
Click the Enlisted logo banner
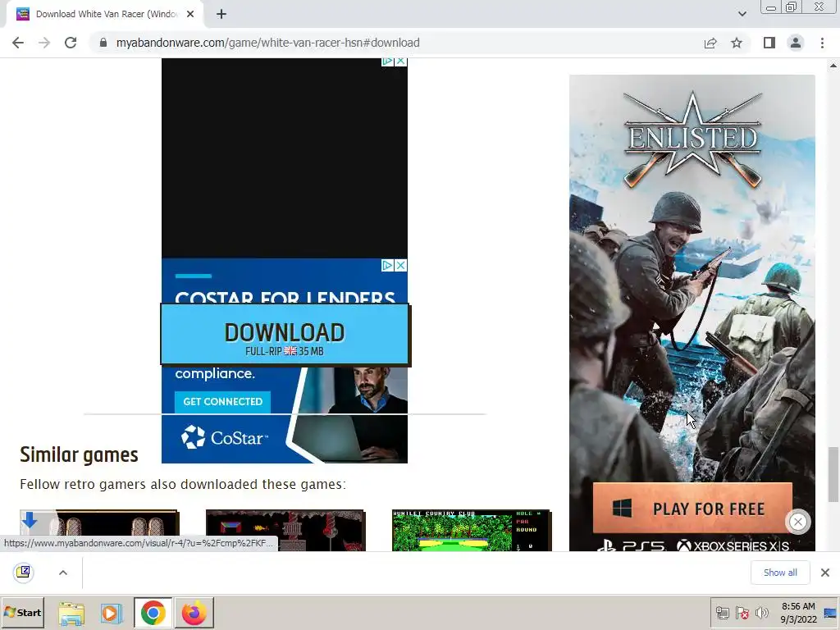point(692,140)
